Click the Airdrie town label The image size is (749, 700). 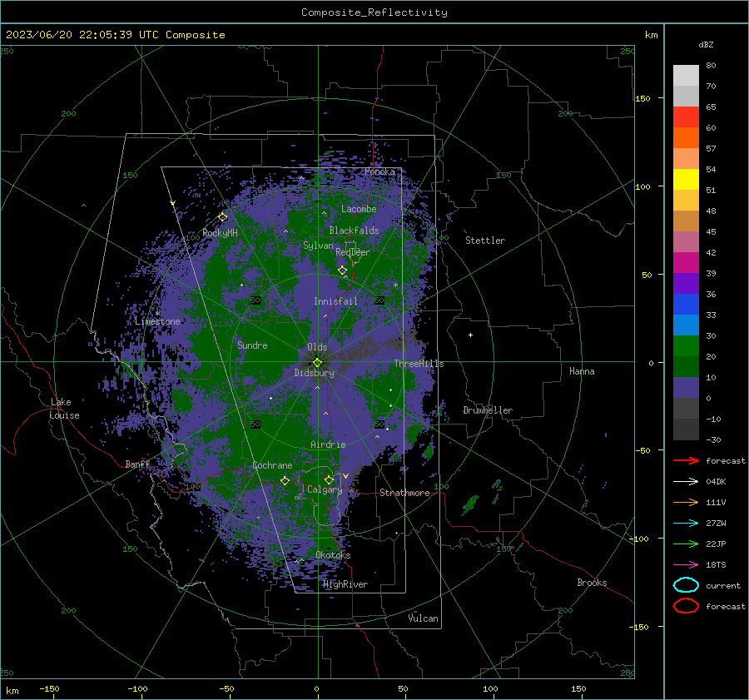click(x=328, y=444)
